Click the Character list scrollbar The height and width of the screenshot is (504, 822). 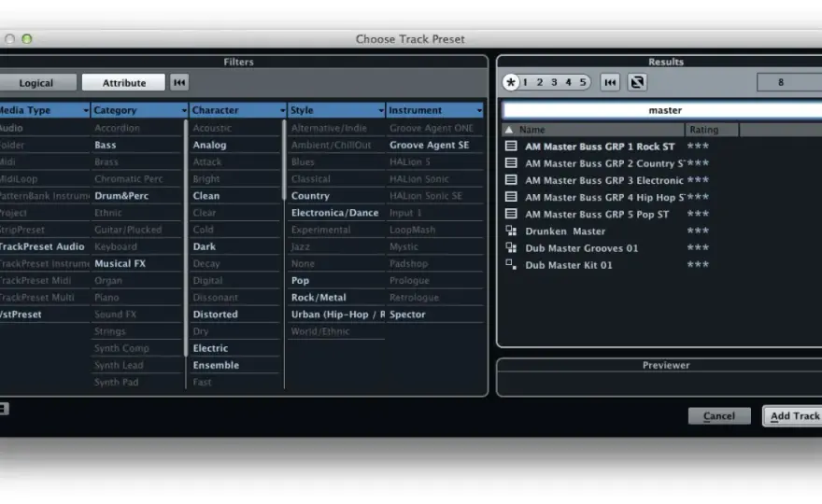284,160
